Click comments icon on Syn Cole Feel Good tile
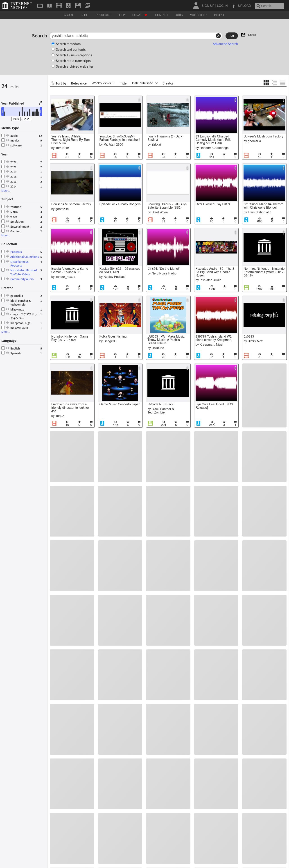 pyautogui.click(x=235, y=422)
